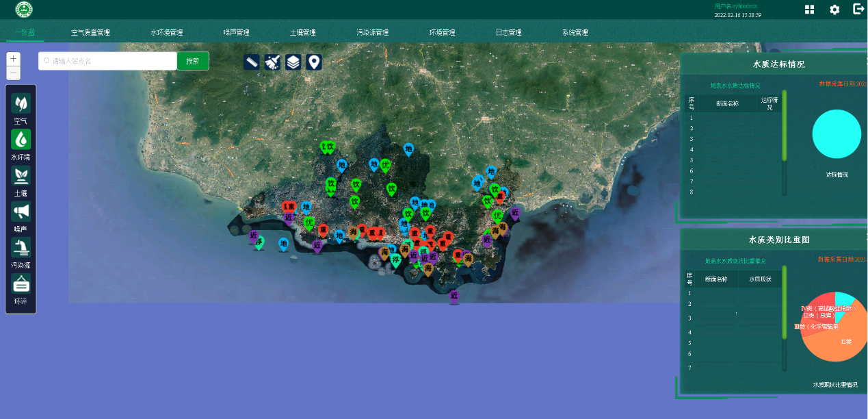Click the 地表水水质达标情况 subtitle
Image resolution: width=868 pixels, height=419 pixels.
pos(735,86)
